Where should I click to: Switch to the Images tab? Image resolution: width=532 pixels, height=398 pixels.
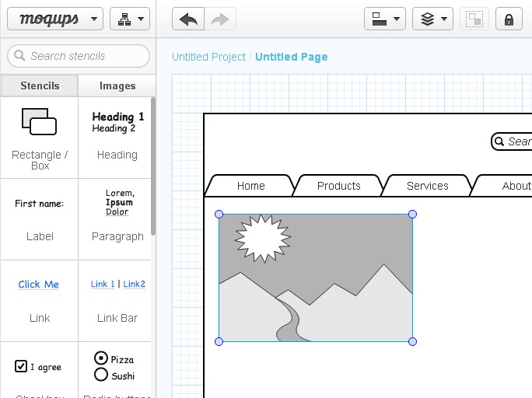click(x=117, y=86)
